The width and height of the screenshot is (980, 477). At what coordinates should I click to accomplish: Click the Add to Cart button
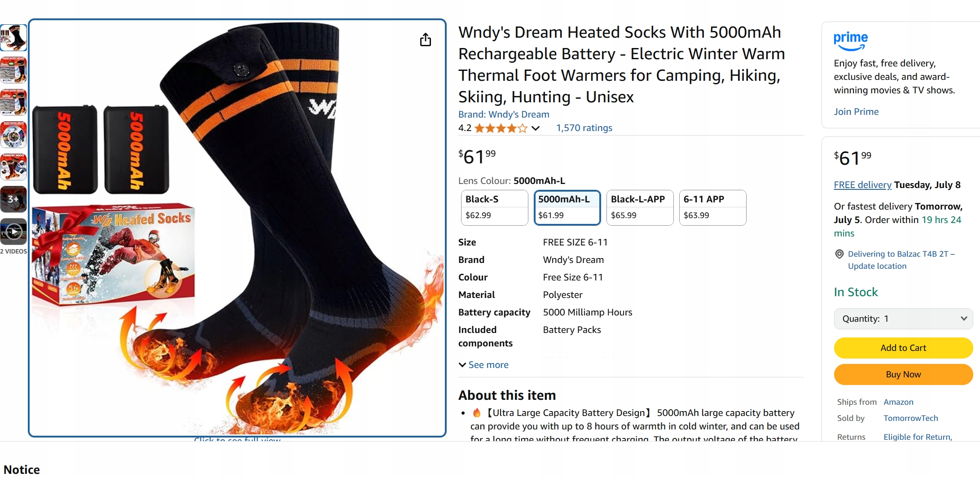pyautogui.click(x=903, y=348)
